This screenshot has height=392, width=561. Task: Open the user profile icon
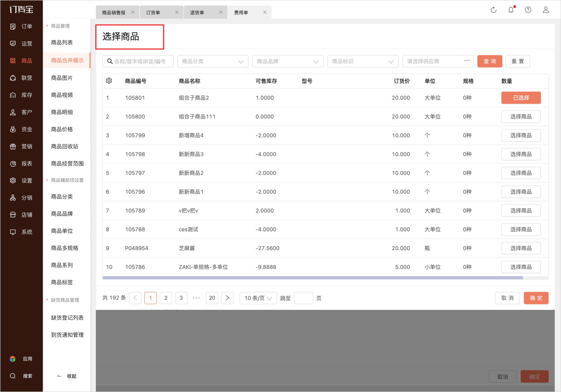pyautogui.click(x=546, y=10)
